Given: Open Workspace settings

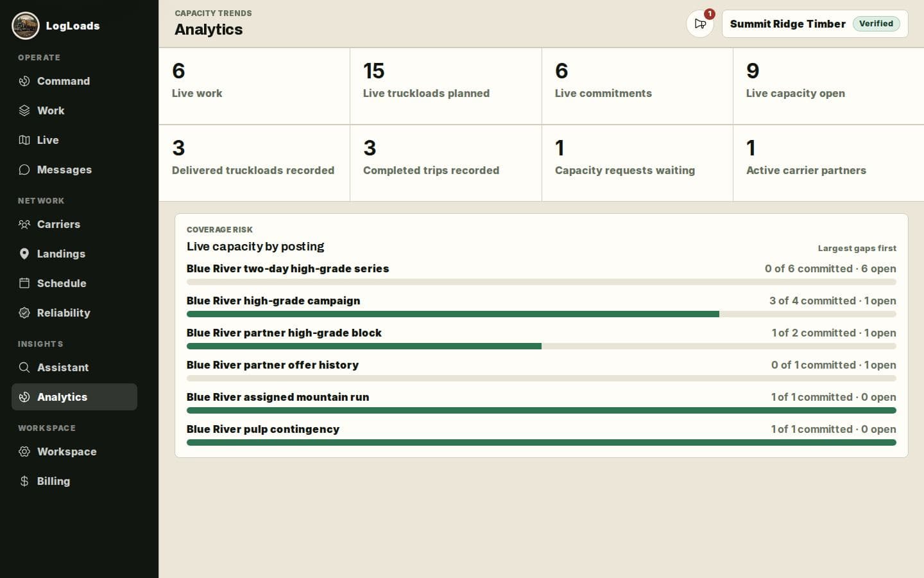Looking at the screenshot, I should point(74,451).
